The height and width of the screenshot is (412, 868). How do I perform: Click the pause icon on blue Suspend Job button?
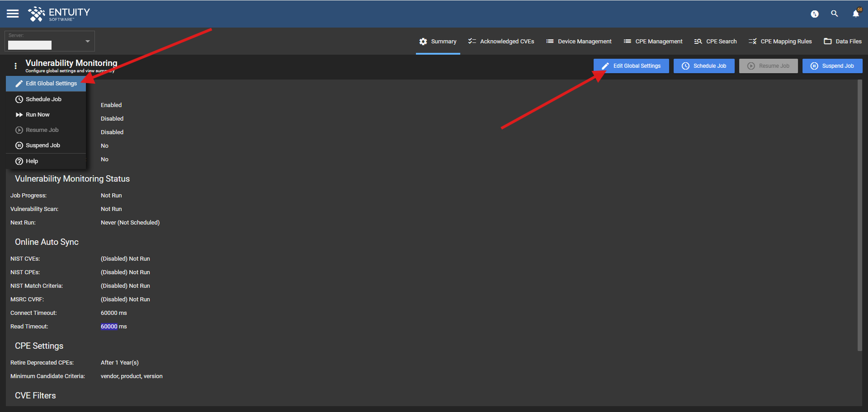tap(814, 66)
